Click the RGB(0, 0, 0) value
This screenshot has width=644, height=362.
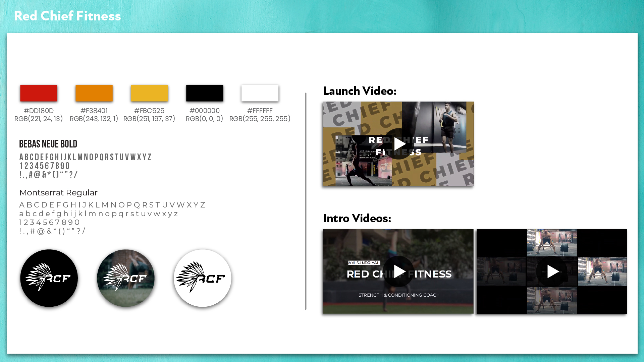205,119
